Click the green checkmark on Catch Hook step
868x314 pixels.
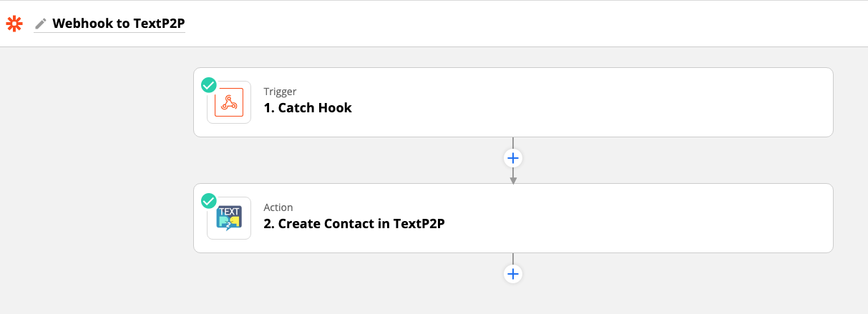tap(208, 85)
